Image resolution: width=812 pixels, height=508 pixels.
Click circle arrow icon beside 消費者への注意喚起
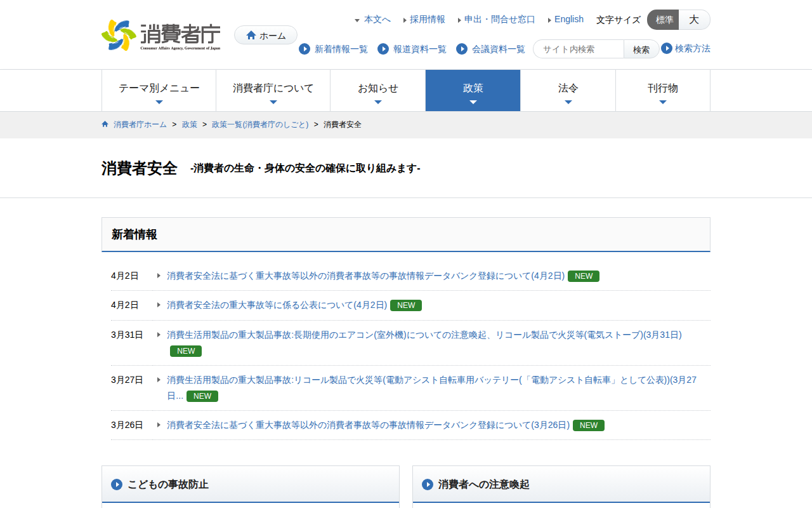click(x=428, y=485)
